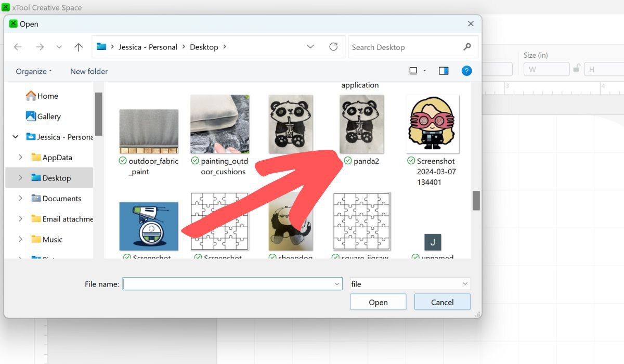Collapse the Jessica - Personal tree node
The width and height of the screenshot is (624, 364).
[x=15, y=137]
